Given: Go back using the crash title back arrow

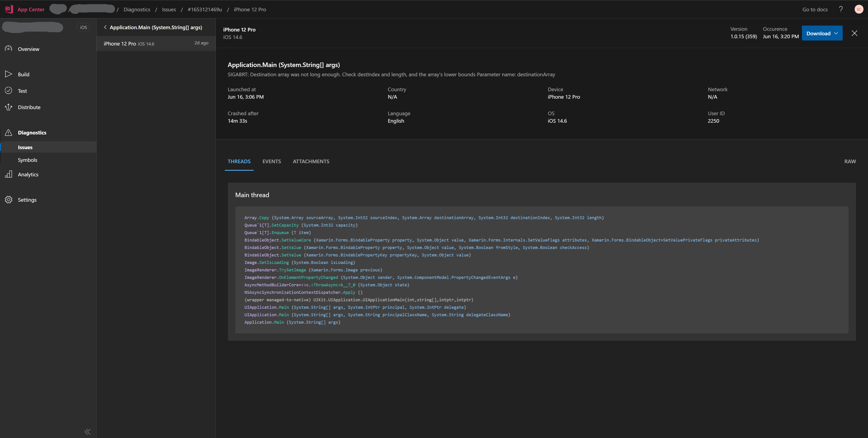Looking at the screenshot, I should coord(105,27).
